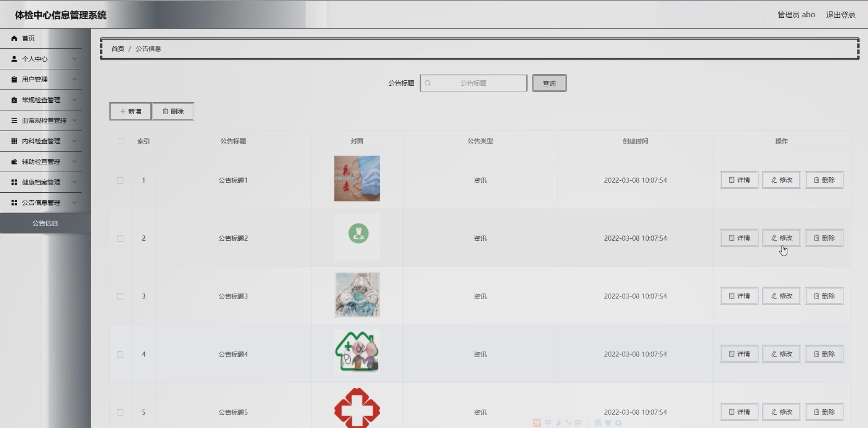This screenshot has width=868, height=428.
Task: Expand the 健康档案管理 chevron
Action: coord(75,182)
